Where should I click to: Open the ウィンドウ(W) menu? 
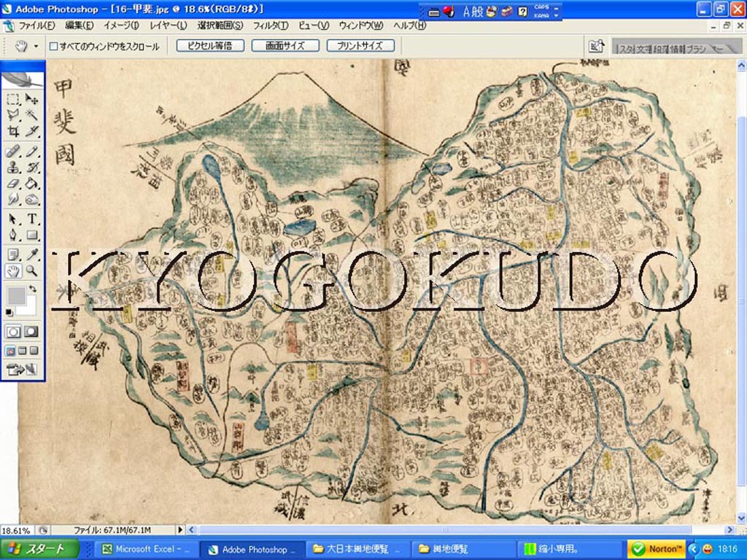(361, 26)
